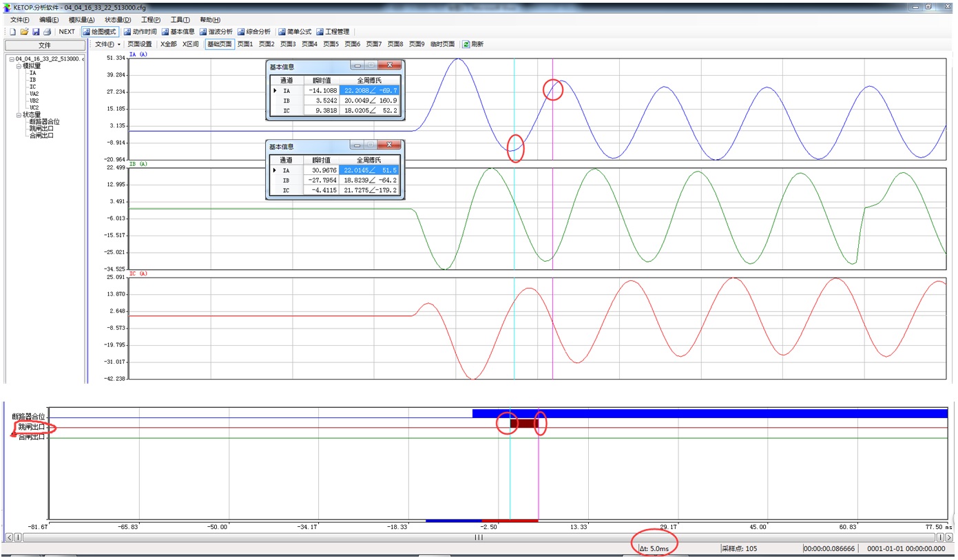Collapse the 状态量 tree node
Screen dimensions: 958x560
click(19, 115)
